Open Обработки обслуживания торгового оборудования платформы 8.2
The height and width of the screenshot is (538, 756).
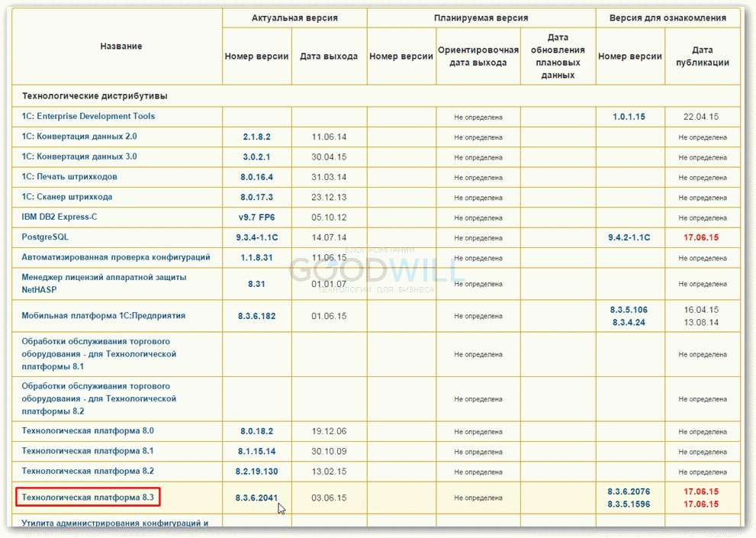click(x=99, y=399)
